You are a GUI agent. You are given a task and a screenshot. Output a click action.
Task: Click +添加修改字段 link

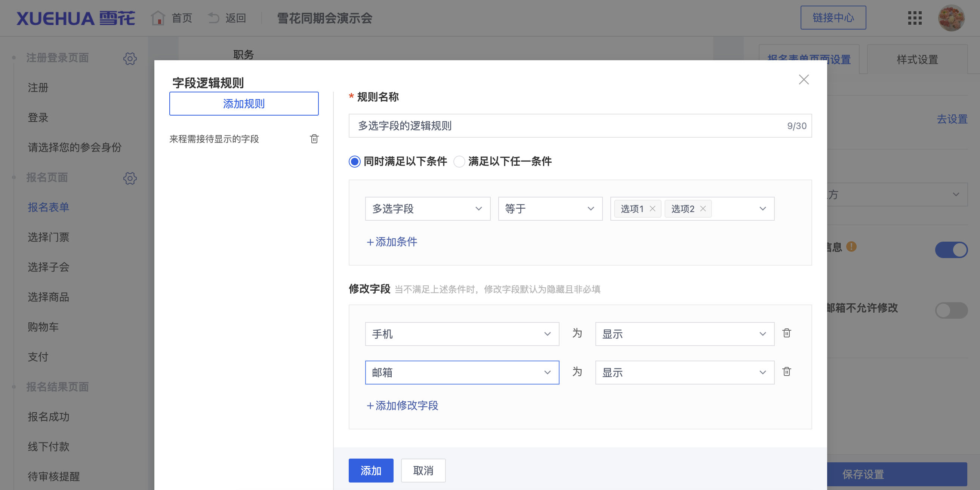tap(402, 405)
